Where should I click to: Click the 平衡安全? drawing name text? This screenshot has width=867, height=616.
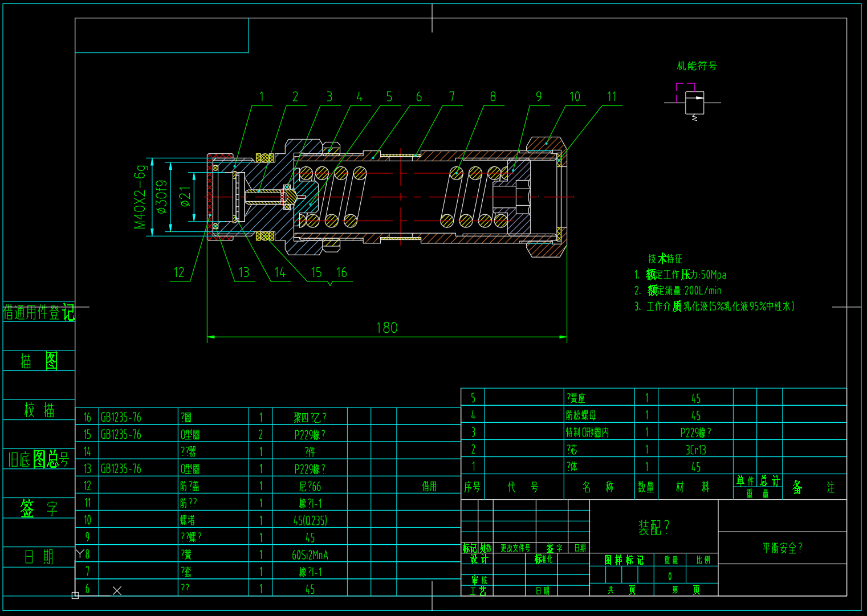(783, 548)
